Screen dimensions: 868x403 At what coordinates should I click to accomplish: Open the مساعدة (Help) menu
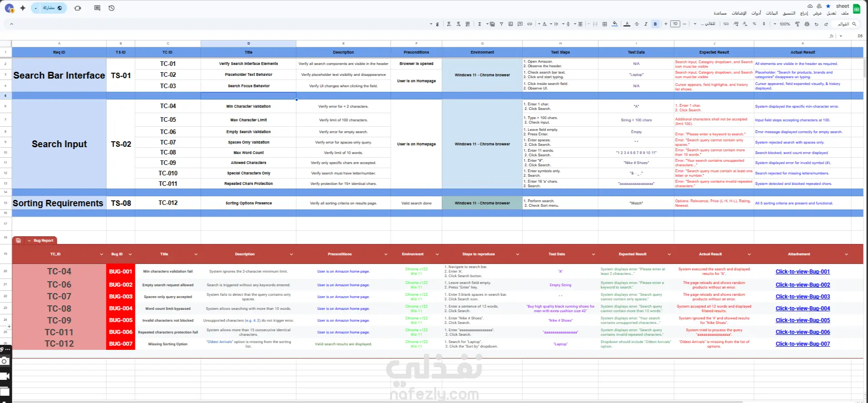coord(720,13)
